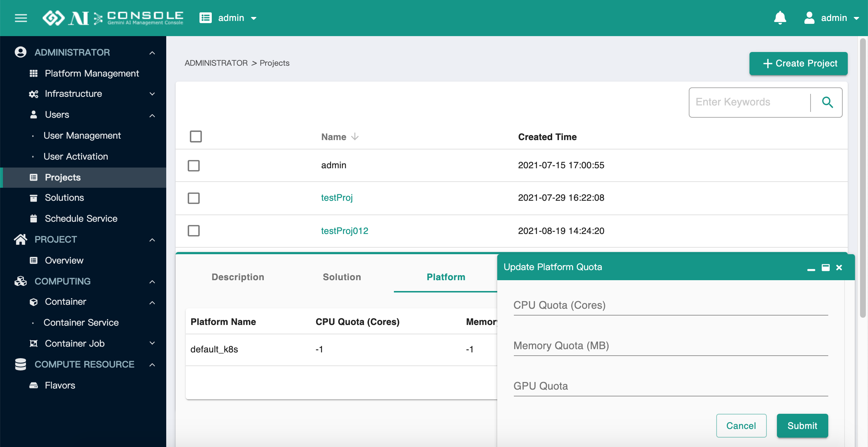
Task: Click the Solutions archive icon
Action: [x=34, y=198]
